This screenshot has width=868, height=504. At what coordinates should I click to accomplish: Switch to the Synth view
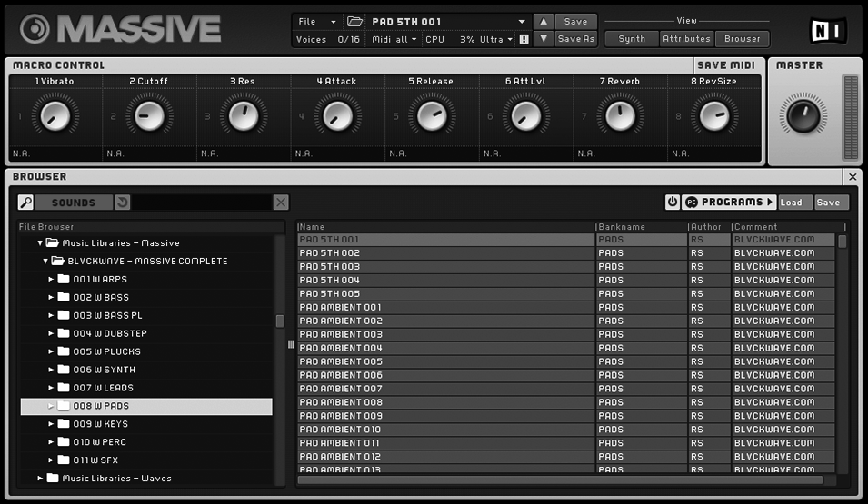[632, 39]
